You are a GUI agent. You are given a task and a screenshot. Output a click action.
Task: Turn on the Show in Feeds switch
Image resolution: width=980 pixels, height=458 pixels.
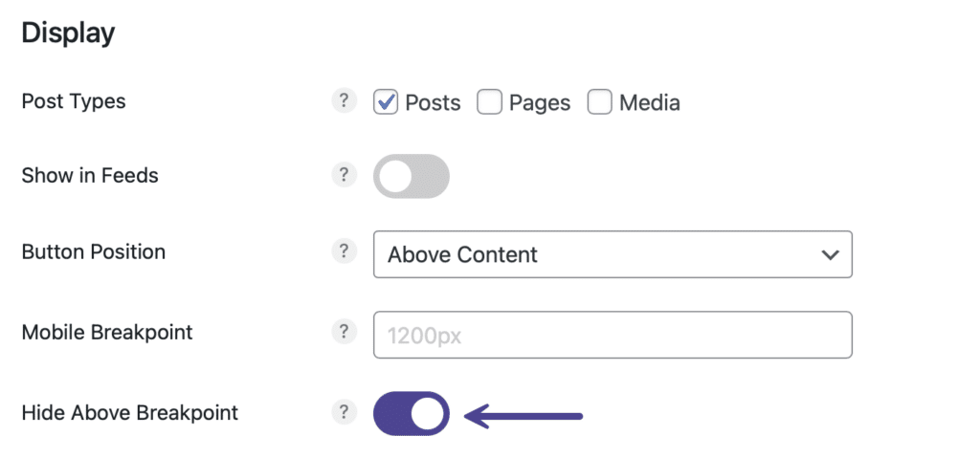412,176
